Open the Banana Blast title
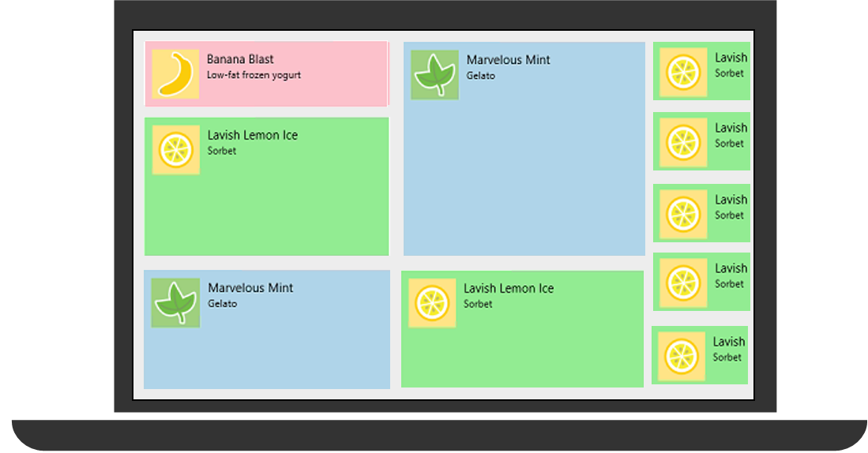Image resolution: width=868 pixels, height=453 pixels. tap(240, 59)
